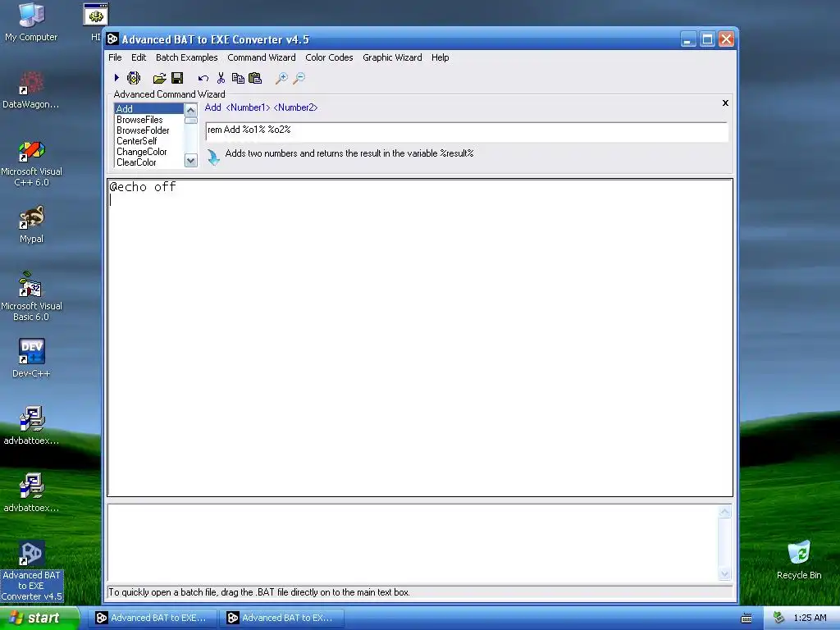840x630 pixels.
Task: Save the batch file with floppy icon
Action: click(177, 78)
